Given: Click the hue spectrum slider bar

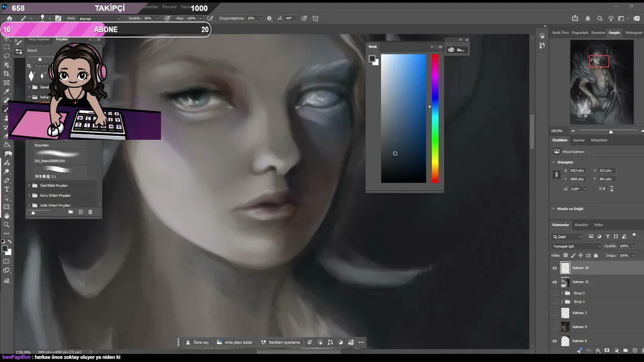Looking at the screenshot, I should pyautogui.click(x=435, y=119).
